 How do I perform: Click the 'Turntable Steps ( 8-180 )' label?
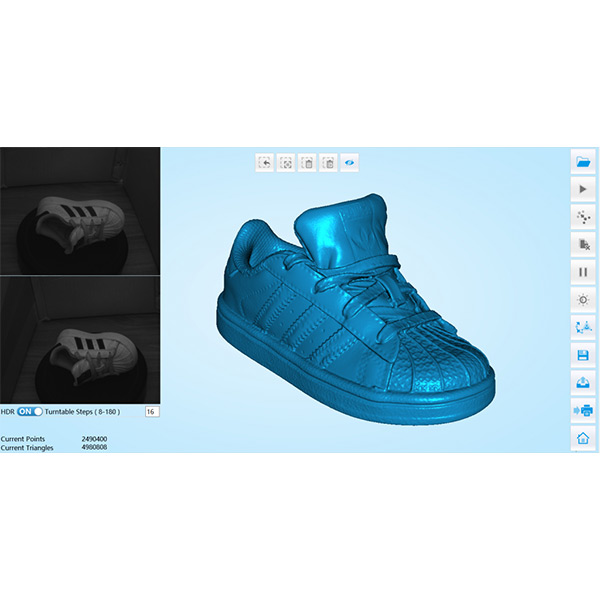tap(82, 412)
